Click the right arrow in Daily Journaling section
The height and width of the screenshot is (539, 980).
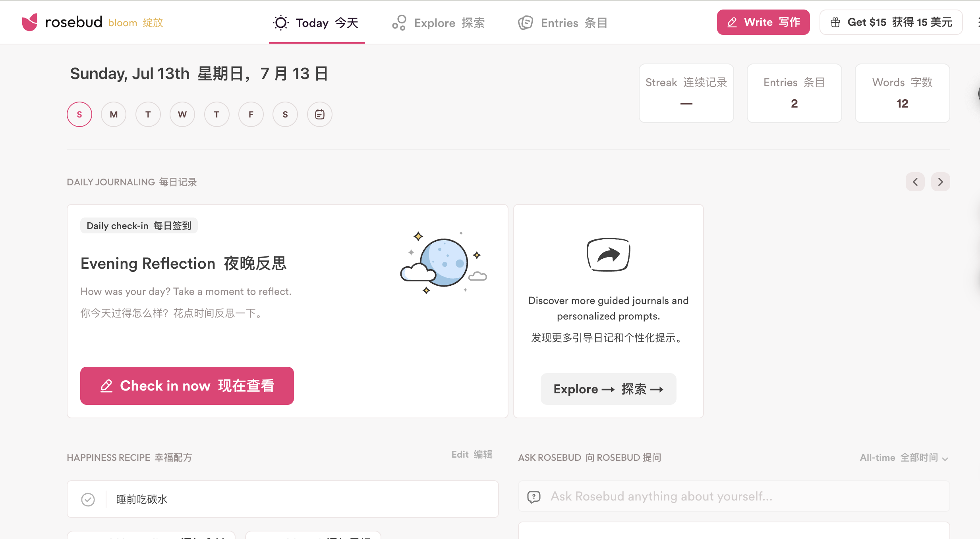click(940, 182)
